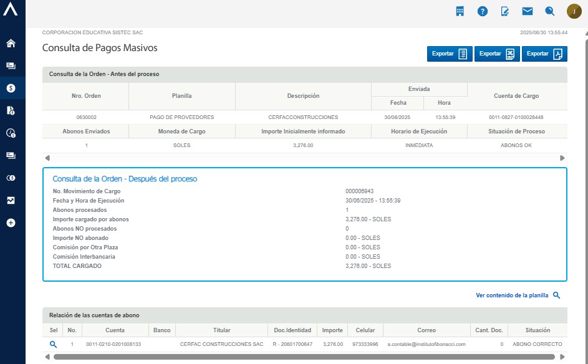Select the clock-with-dollar scheduled payments icon

coord(11,133)
